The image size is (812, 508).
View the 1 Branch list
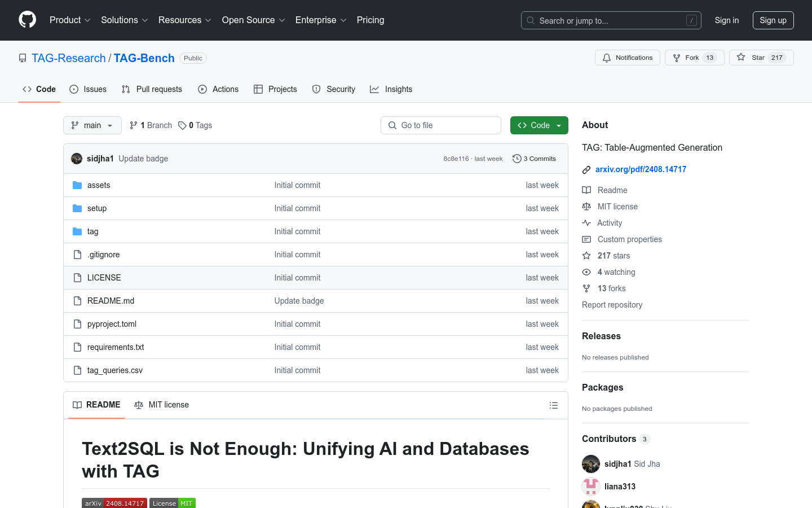coord(151,125)
